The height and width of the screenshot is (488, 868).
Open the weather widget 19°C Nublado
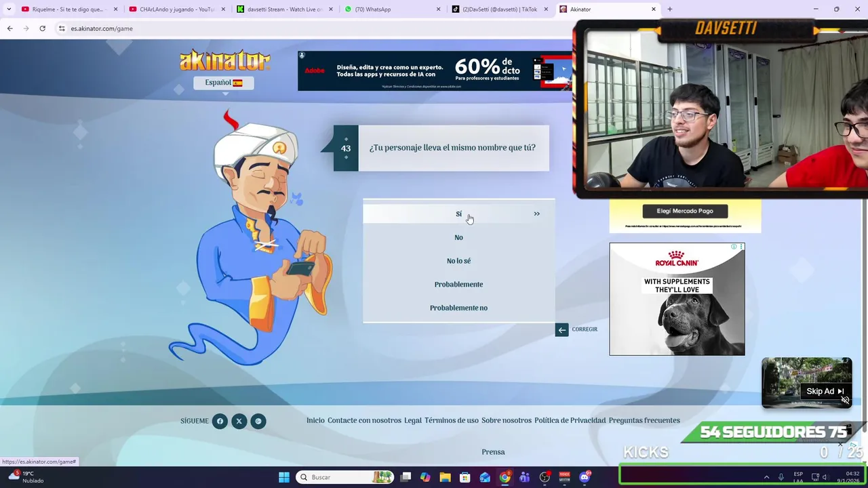tap(26, 477)
